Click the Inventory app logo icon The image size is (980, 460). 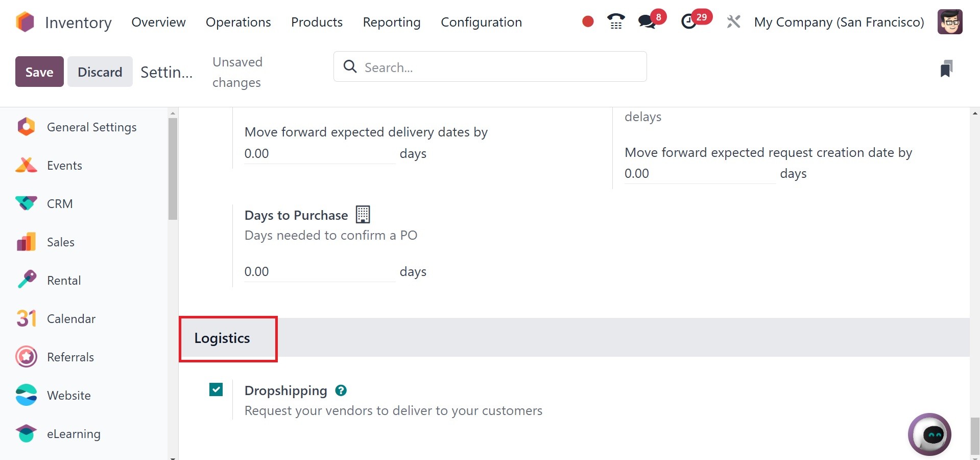click(25, 22)
